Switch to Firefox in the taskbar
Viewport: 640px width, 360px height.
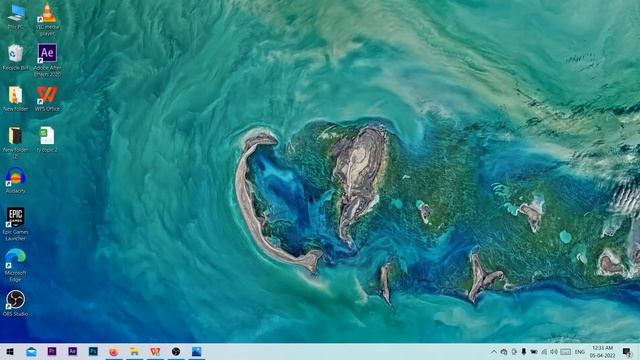(x=114, y=351)
